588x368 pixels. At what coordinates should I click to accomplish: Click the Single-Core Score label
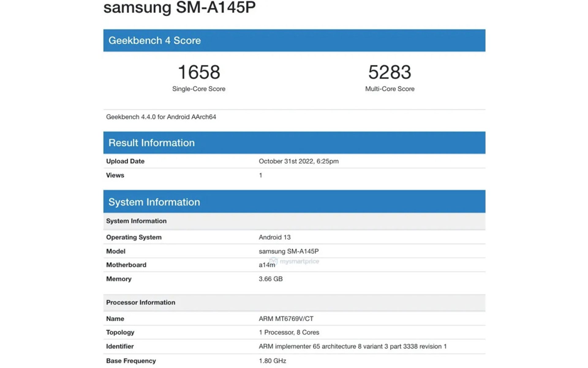coord(199,89)
